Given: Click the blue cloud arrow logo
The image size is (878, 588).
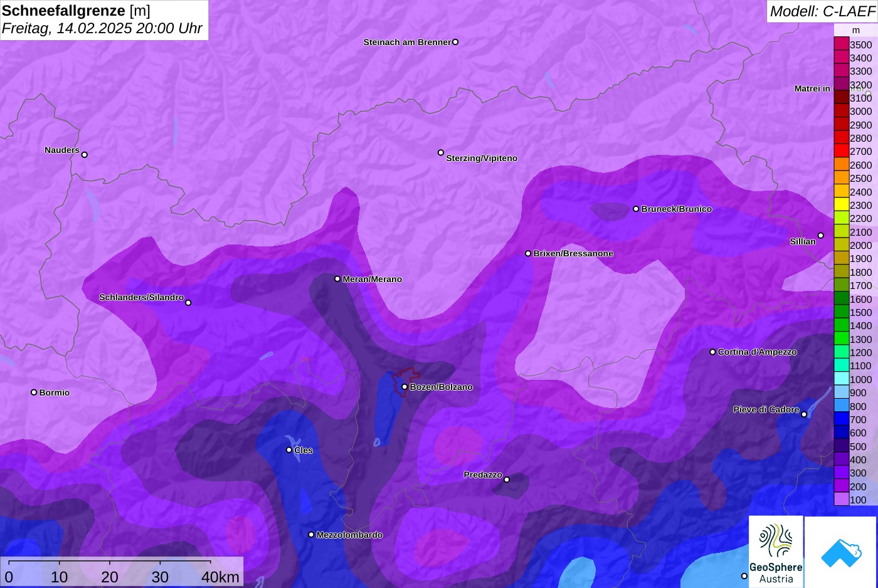Looking at the screenshot, I should 840,552.
